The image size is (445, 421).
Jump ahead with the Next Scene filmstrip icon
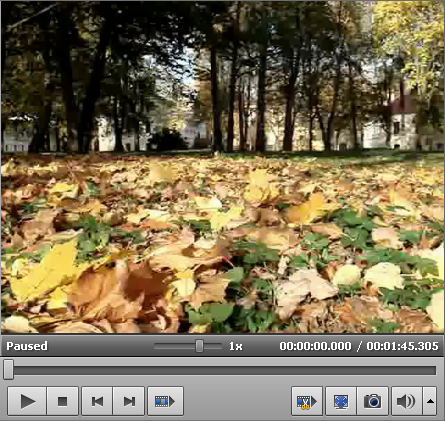pyautogui.click(x=165, y=401)
